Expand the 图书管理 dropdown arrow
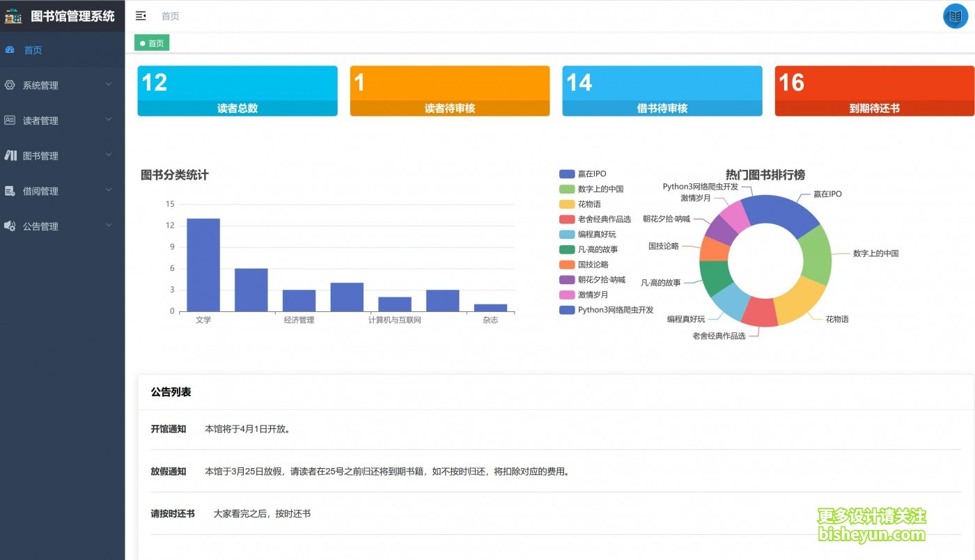The height and width of the screenshot is (560, 975). click(109, 155)
